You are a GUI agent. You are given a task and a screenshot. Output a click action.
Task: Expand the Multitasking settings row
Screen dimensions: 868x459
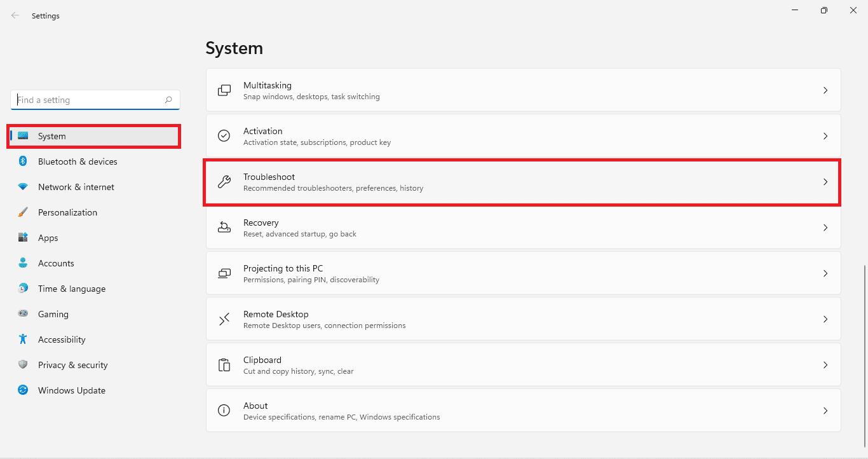[825, 90]
